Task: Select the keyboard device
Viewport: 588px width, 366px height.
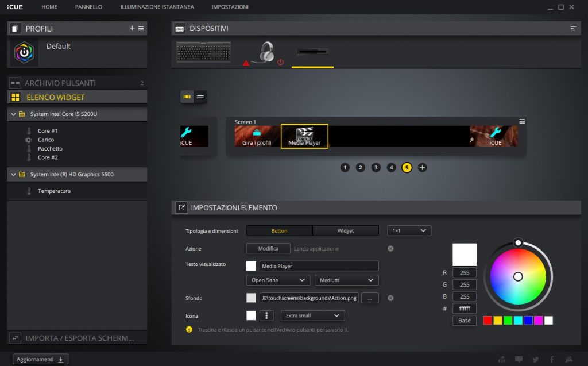Action: pos(203,52)
